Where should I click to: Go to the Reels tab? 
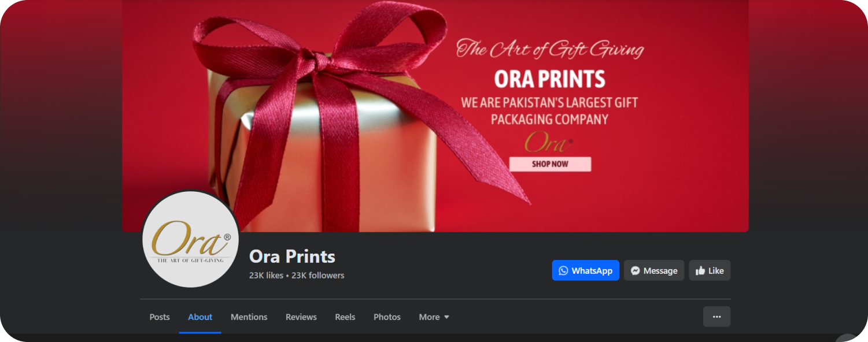pyautogui.click(x=345, y=317)
